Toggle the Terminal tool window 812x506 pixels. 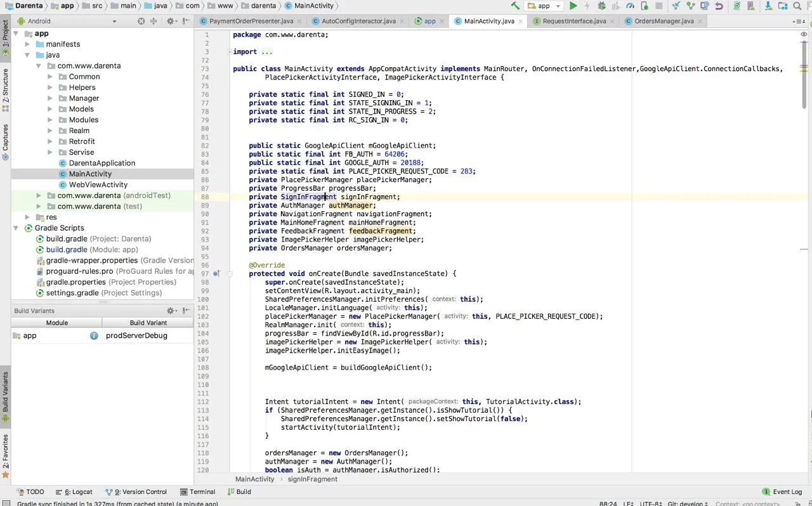coord(198,491)
